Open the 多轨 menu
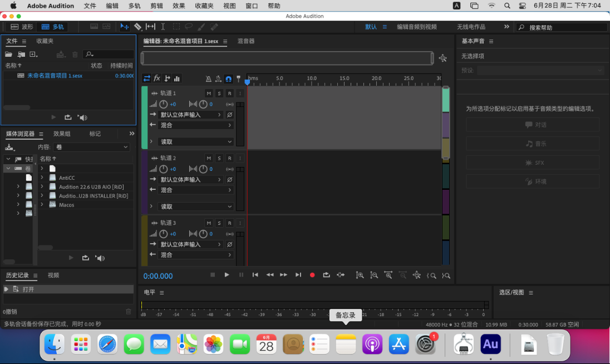Screen dimensions: 610x364 pos(134,6)
